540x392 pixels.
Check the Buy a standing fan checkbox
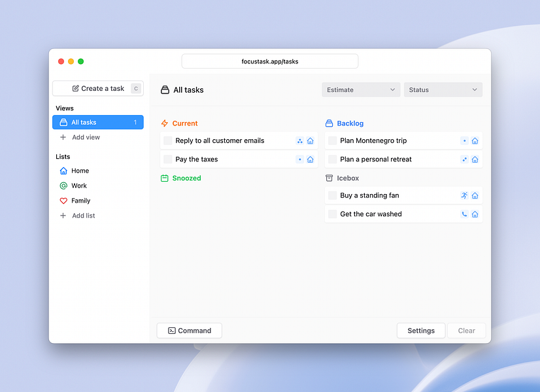point(332,195)
